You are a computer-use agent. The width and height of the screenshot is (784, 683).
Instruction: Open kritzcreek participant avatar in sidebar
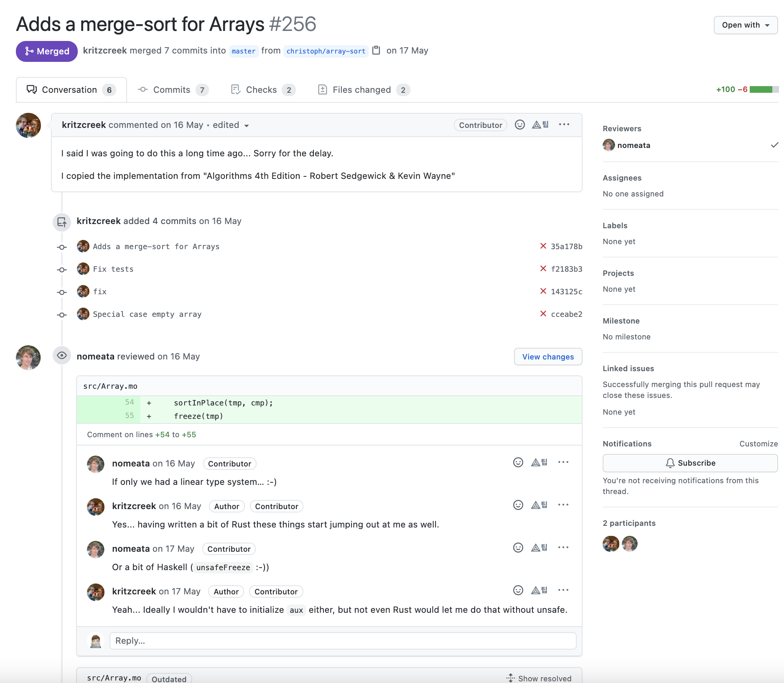[x=611, y=544]
